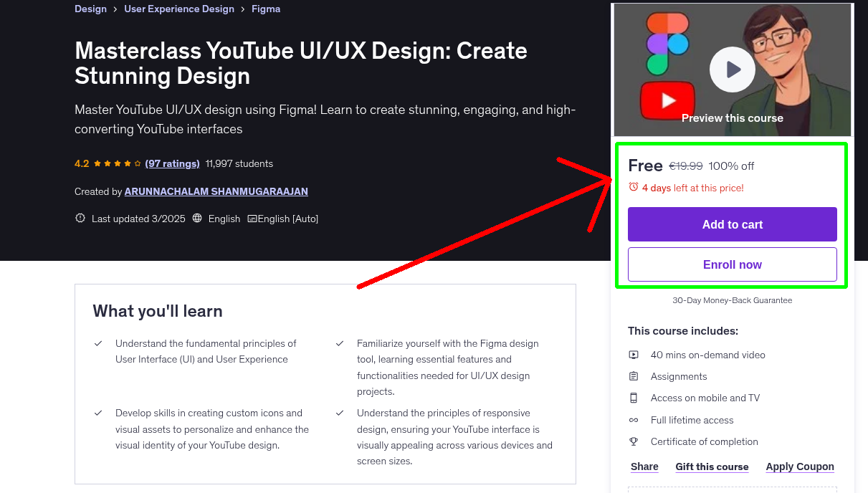Click the infinity icon for lifetime access
868x493 pixels.
634,420
